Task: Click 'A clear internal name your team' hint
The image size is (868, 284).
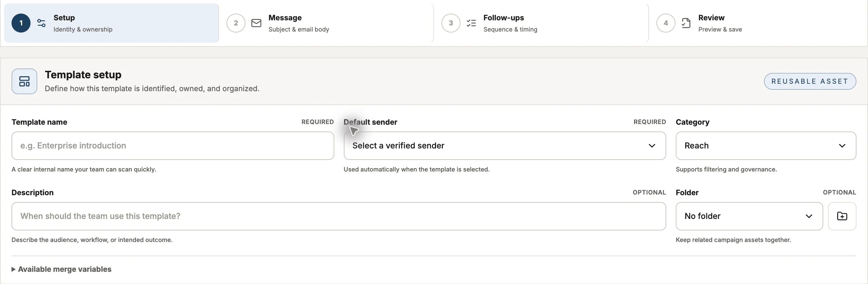Action: [84, 169]
